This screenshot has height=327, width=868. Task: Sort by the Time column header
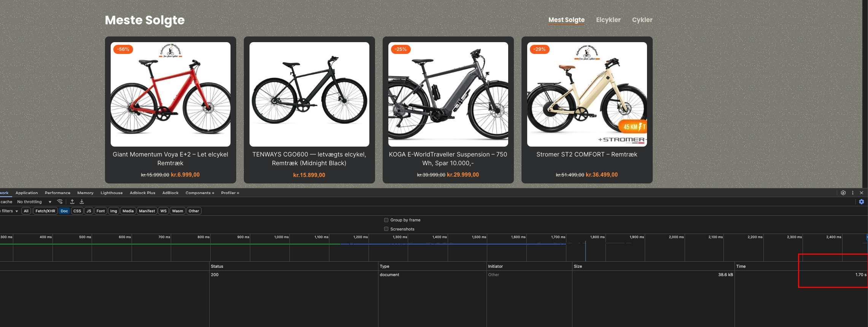(801, 266)
